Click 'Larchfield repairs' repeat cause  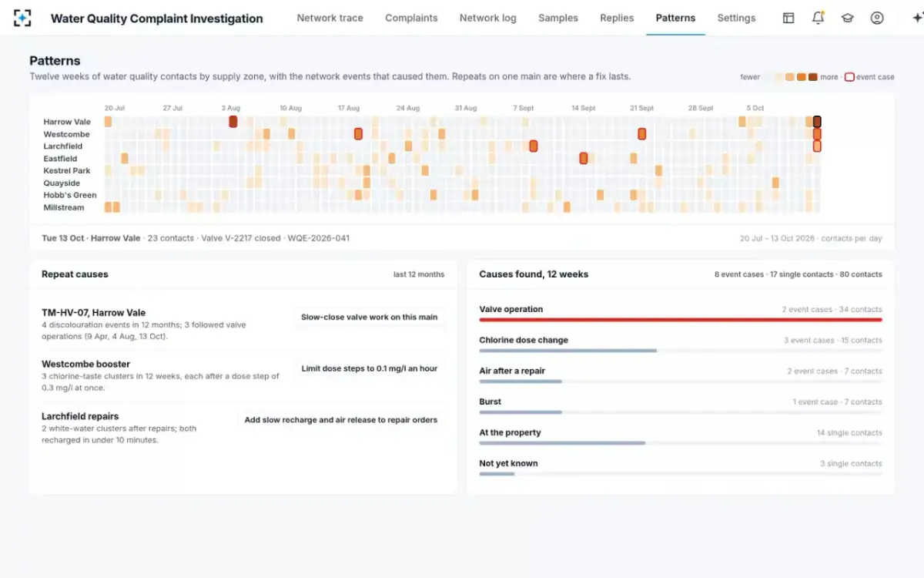click(80, 416)
